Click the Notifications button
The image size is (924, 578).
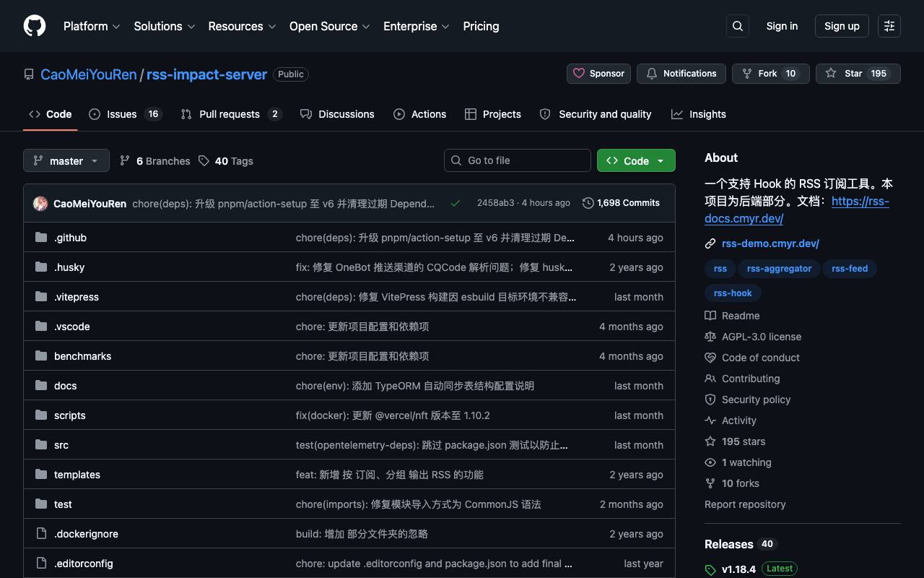(681, 74)
